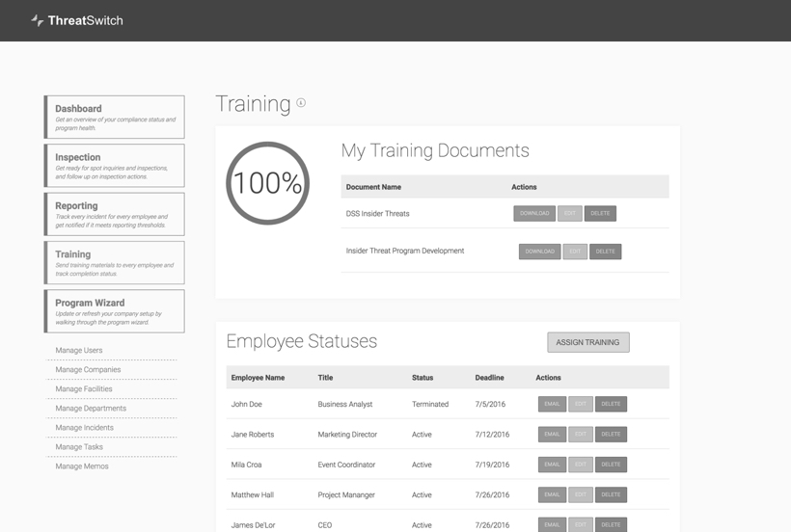
Task: Delete the DSS Insider Threats document
Action: click(x=600, y=214)
